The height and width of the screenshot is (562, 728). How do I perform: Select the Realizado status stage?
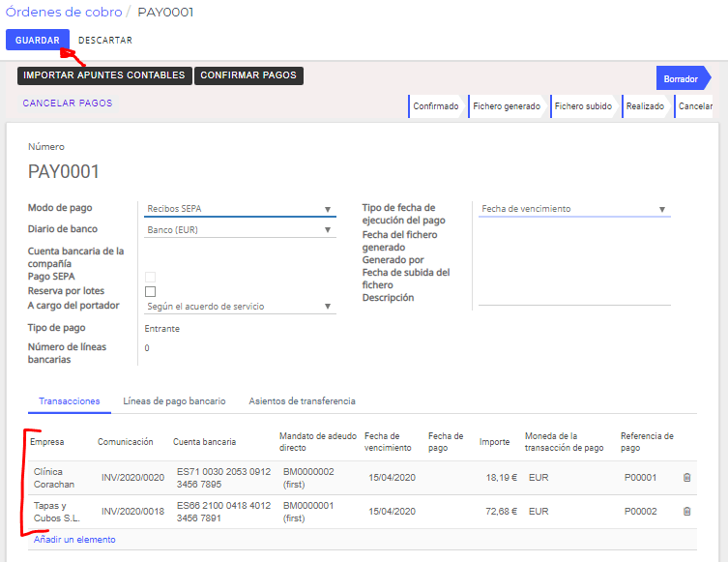(x=645, y=106)
